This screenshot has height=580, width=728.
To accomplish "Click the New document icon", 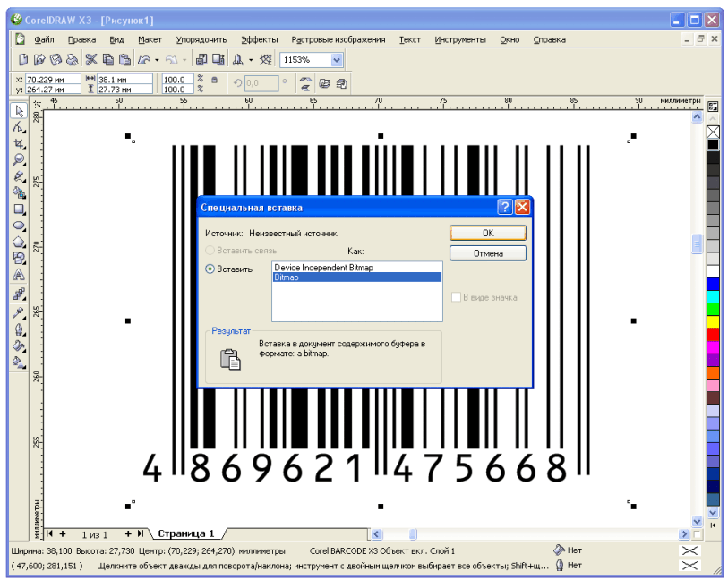I will click(23, 59).
